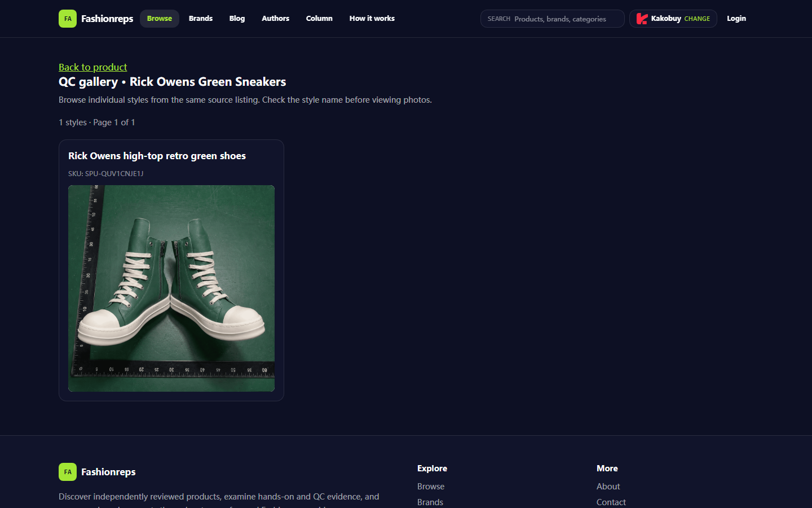
Task: Open the green sneakers QC photo thumbnail
Action: tap(171, 288)
